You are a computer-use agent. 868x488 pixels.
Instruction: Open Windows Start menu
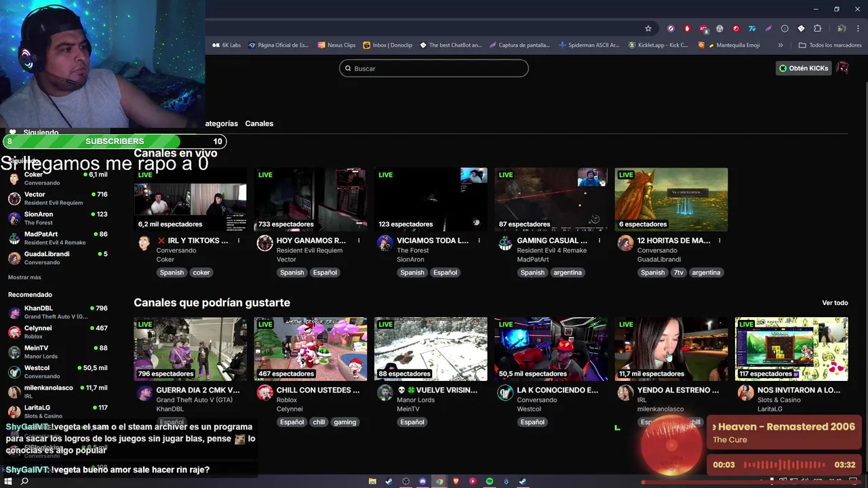(x=8, y=481)
